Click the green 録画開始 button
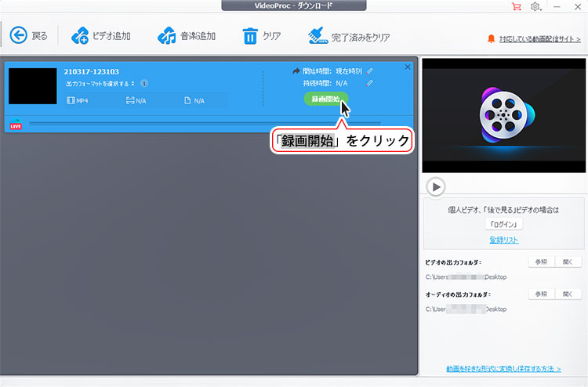The image size is (588, 387). click(x=326, y=99)
